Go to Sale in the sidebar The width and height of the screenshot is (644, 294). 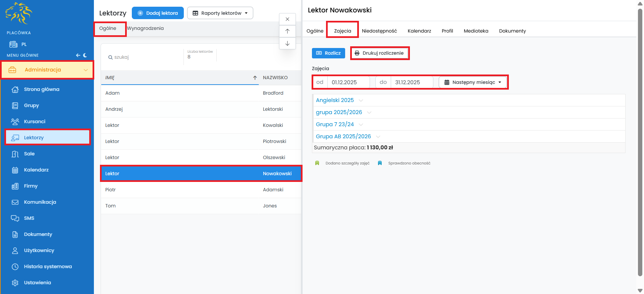[x=29, y=154]
